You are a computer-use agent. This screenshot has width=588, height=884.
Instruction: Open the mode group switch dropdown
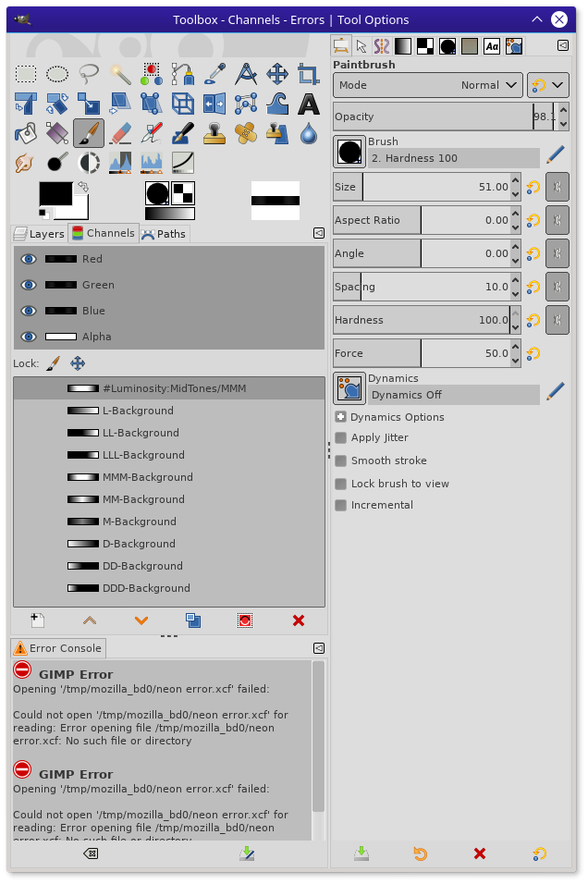tap(548, 85)
